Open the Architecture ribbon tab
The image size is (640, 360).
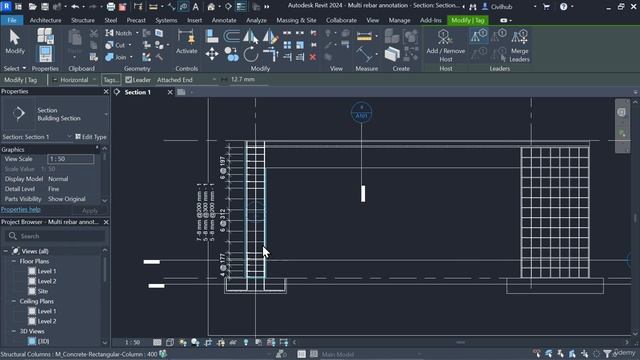pyautogui.click(x=46, y=20)
